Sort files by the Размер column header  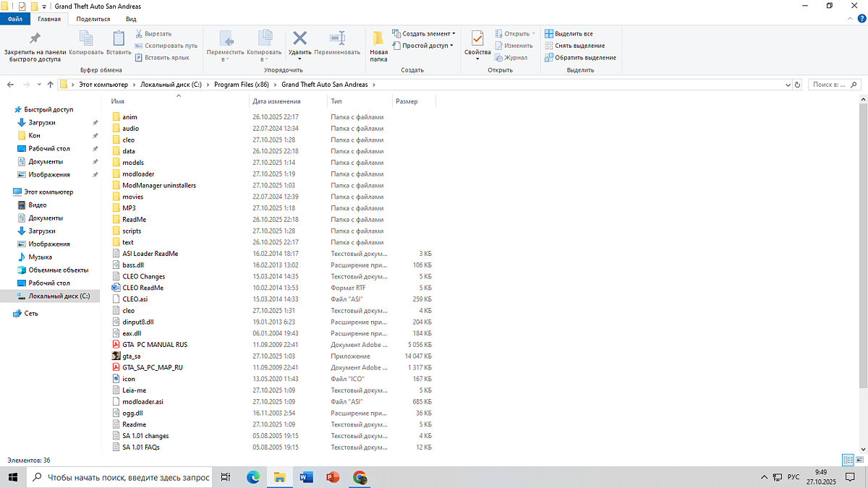[x=407, y=101]
